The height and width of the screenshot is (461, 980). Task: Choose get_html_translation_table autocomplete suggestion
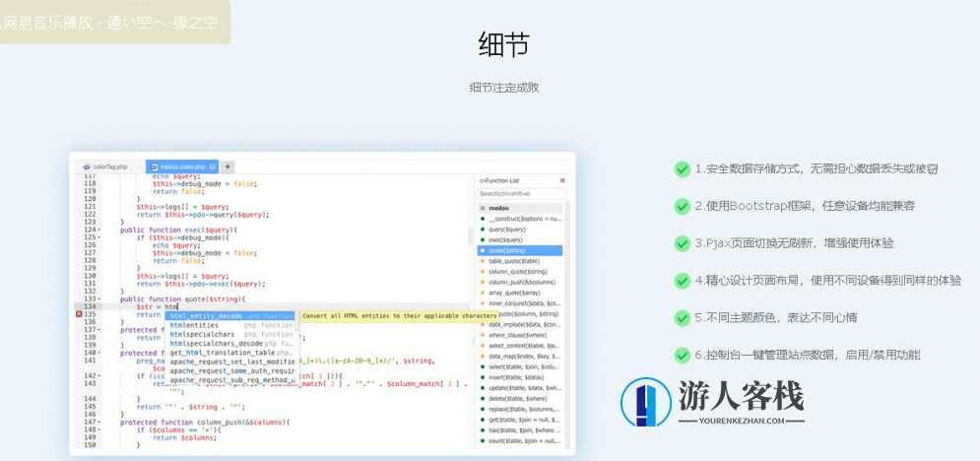click(230, 353)
